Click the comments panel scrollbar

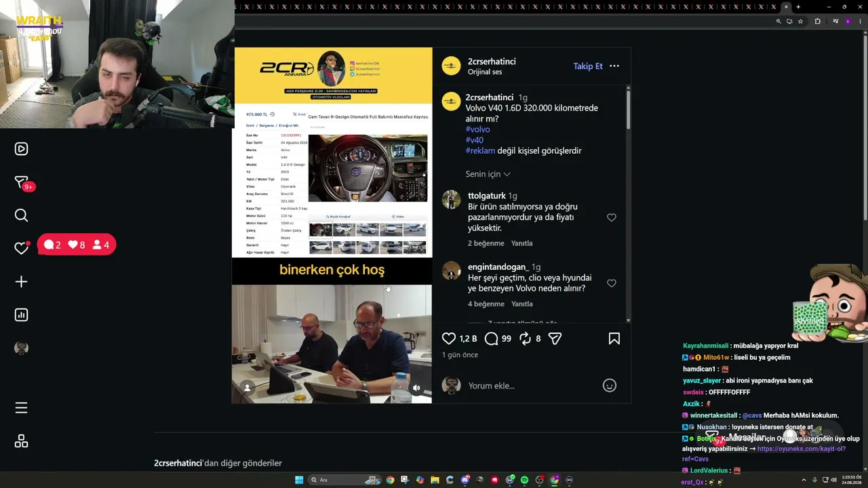pos(628,108)
